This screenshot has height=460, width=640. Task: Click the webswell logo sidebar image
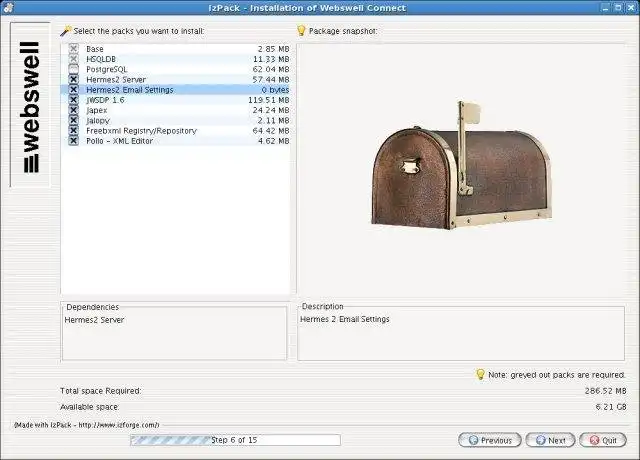(x=30, y=105)
